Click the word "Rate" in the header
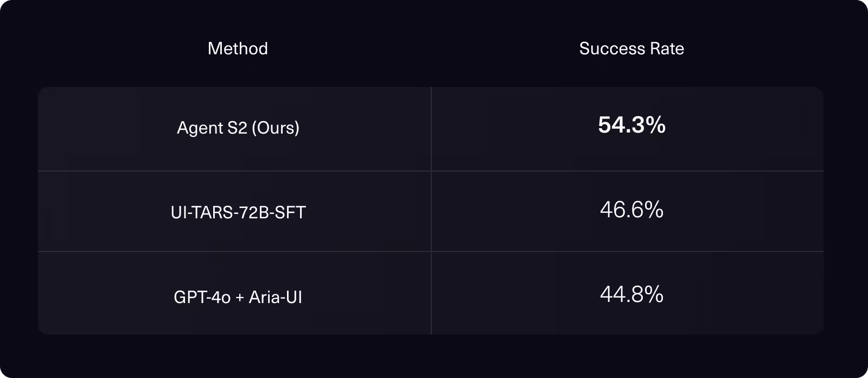The image size is (868, 378). (667, 48)
